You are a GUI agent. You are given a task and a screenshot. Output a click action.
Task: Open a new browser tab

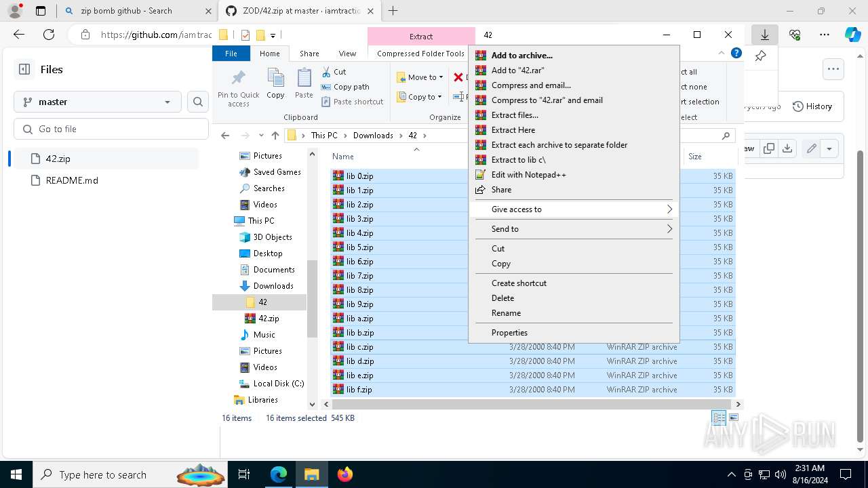point(393,11)
